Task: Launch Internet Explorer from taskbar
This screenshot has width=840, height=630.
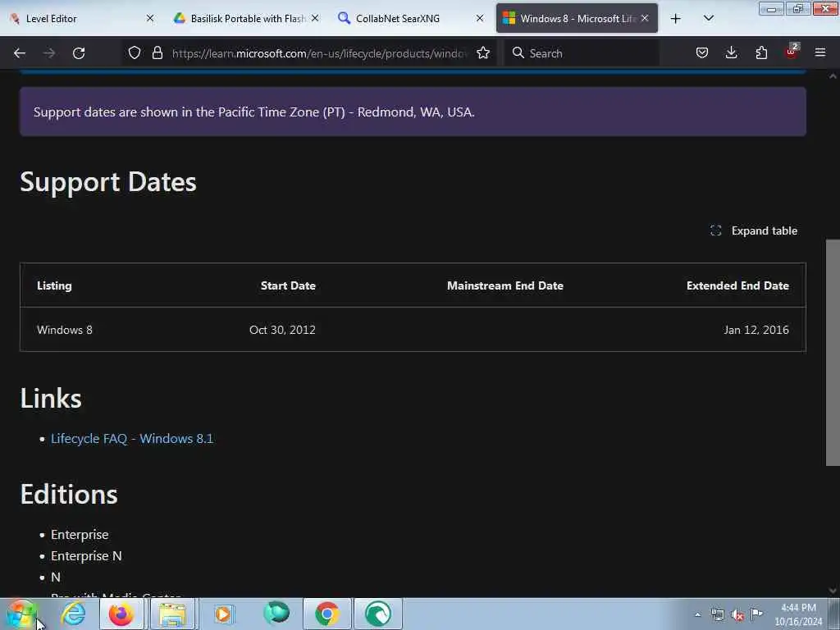Action: [73, 614]
